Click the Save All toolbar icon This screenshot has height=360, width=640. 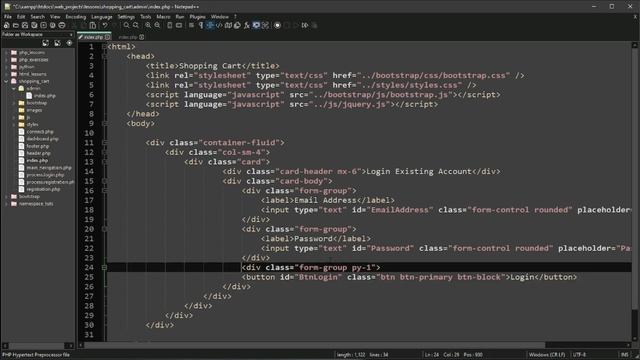tap(34, 25)
